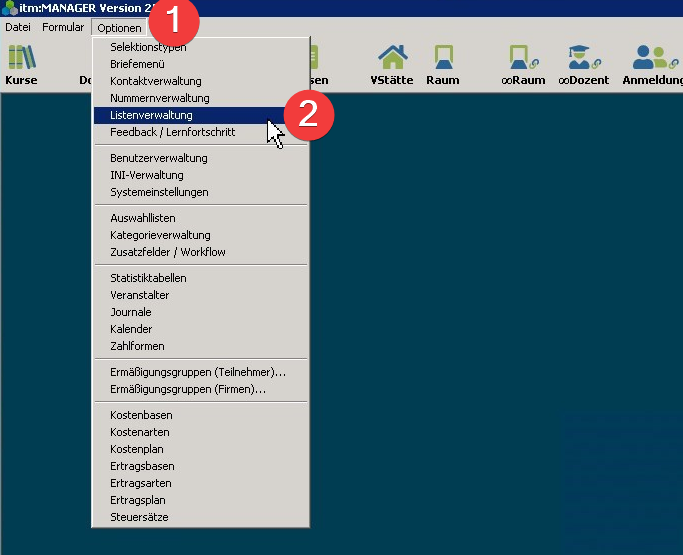683x555 pixels.
Task: Open Kostenplan
Action: point(201,449)
